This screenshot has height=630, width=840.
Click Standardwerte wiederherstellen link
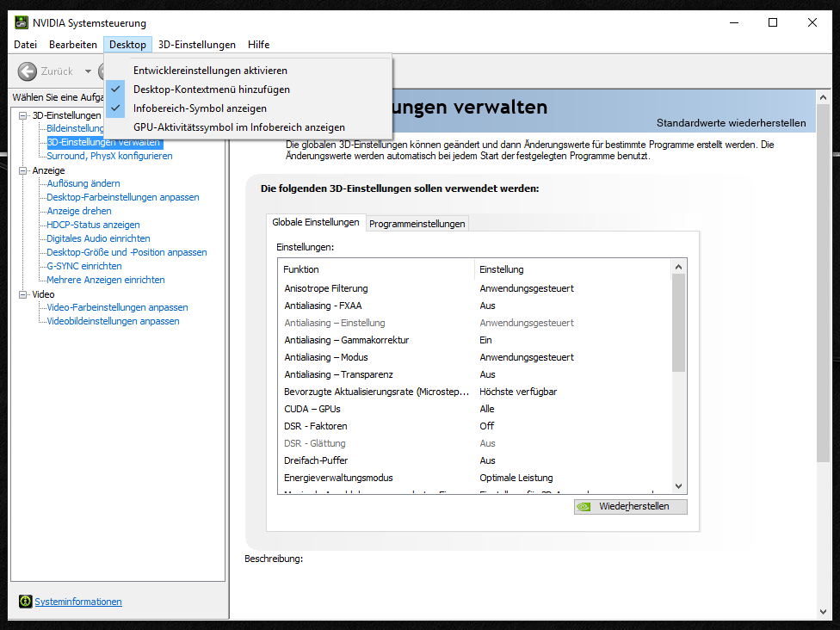tap(732, 123)
